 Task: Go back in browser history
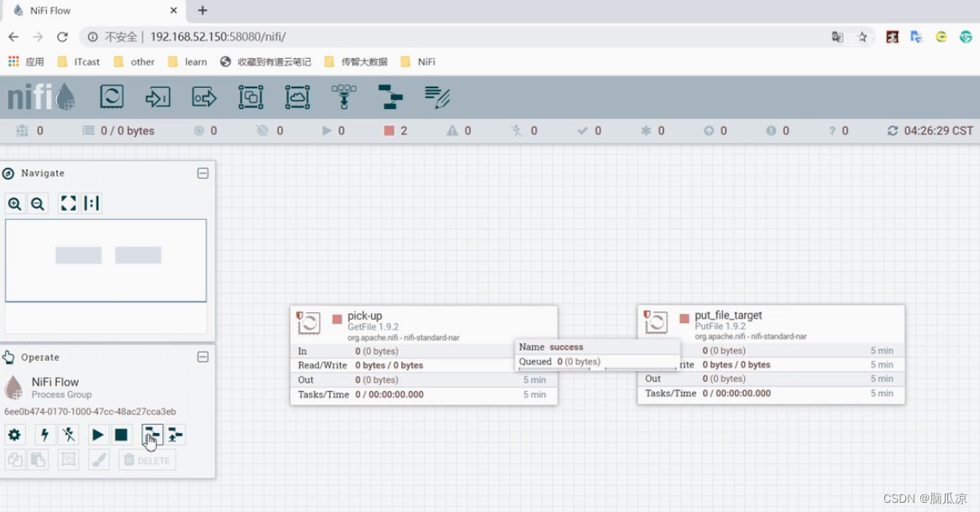click(13, 37)
